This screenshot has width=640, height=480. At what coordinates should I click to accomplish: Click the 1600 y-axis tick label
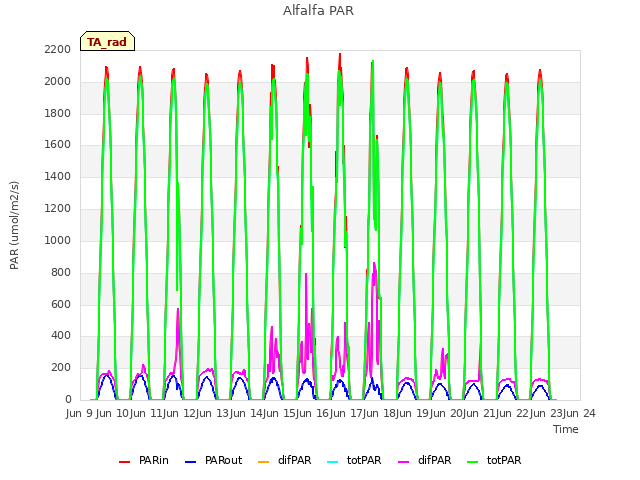[58, 145]
